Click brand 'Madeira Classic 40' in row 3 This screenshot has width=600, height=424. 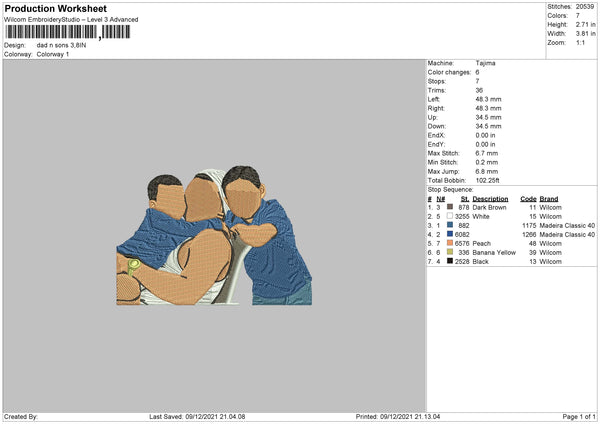(x=567, y=225)
